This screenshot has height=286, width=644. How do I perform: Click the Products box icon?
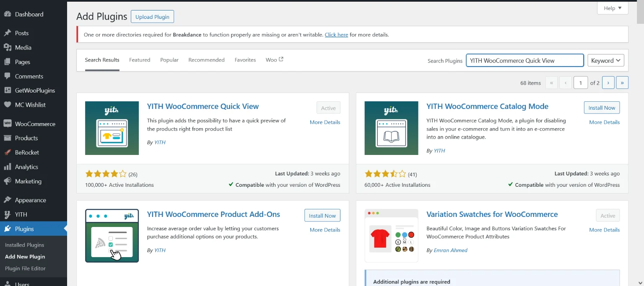(x=7, y=138)
